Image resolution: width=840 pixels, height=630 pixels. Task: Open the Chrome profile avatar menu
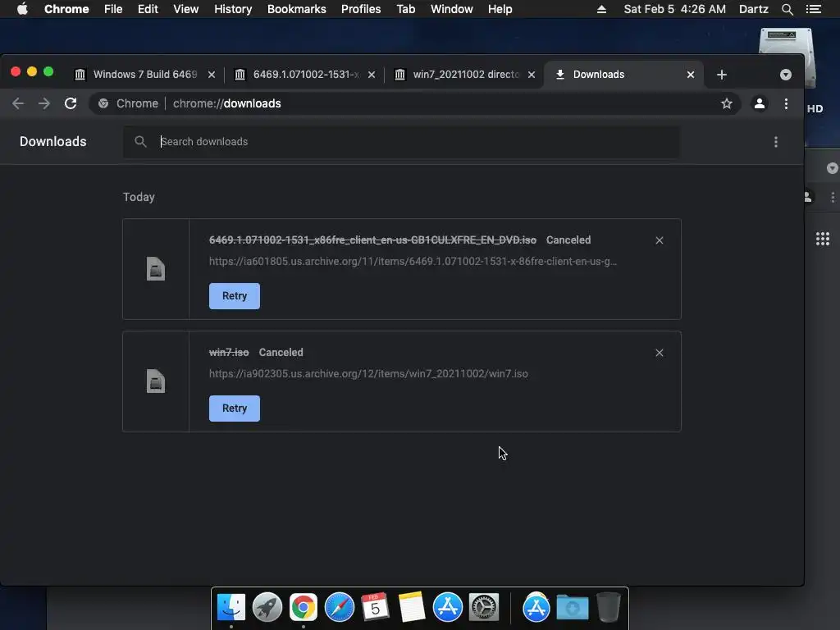tap(759, 103)
